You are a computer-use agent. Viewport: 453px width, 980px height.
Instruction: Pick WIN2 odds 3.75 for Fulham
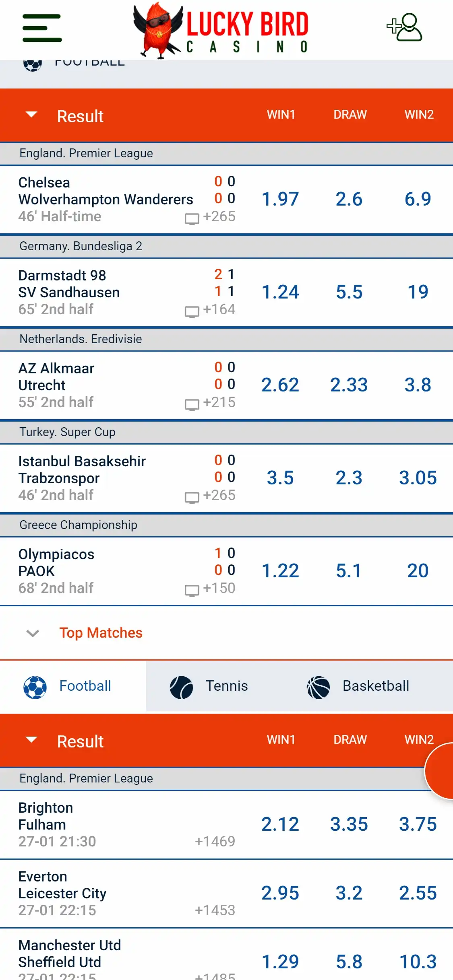418,824
